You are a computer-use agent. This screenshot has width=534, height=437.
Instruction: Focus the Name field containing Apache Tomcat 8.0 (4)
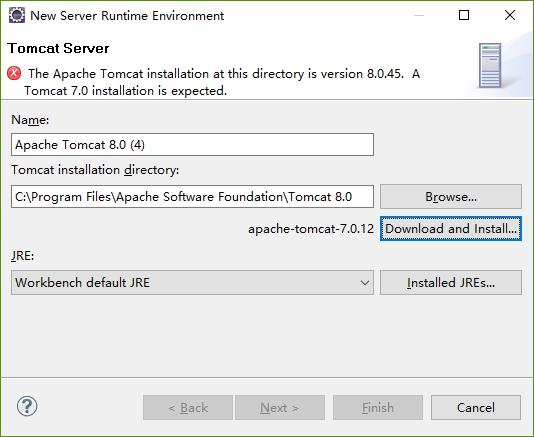click(192, 145)
